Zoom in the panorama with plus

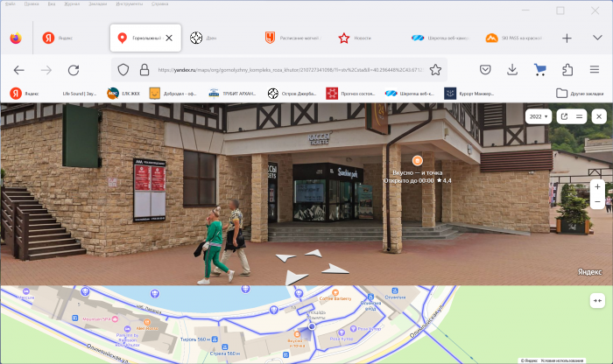pyautogui.click(x=597, y=187)
